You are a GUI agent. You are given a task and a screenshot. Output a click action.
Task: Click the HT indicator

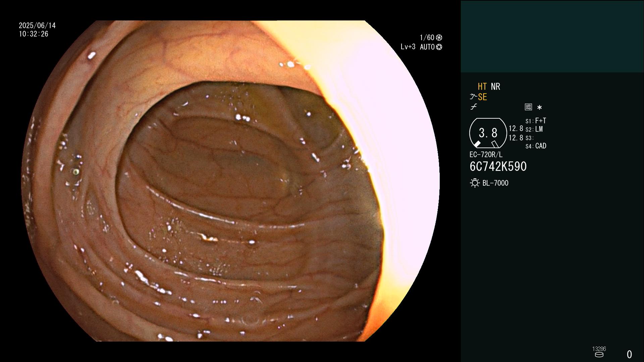click(x=482, y=86)
